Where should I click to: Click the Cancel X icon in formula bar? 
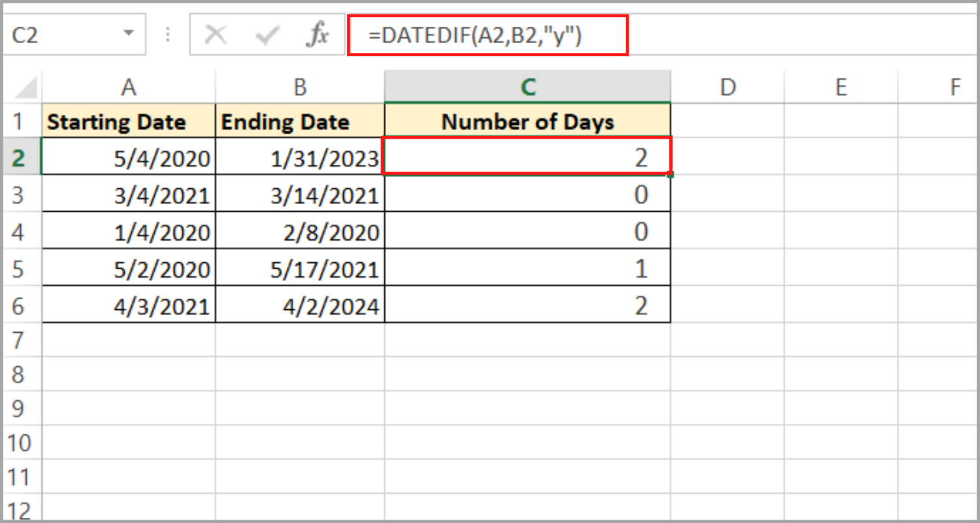[216, 35]
